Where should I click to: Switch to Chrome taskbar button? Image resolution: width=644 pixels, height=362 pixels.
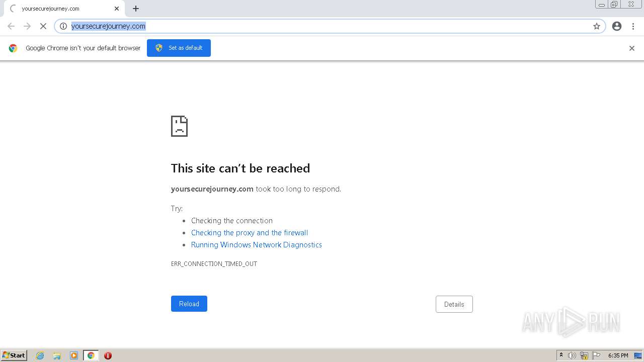point(91,355)
